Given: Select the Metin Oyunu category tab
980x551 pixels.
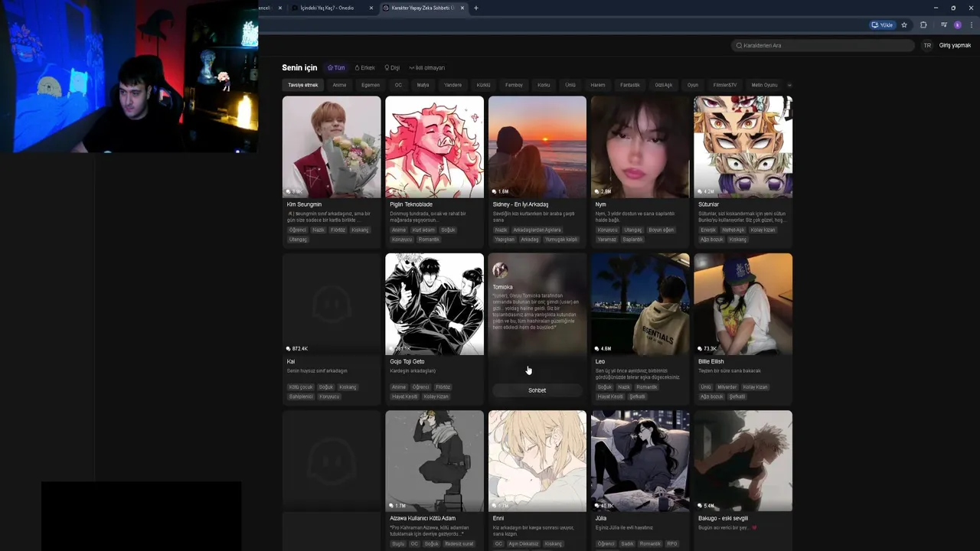Looking at the screenshot, I should [764, 85].
